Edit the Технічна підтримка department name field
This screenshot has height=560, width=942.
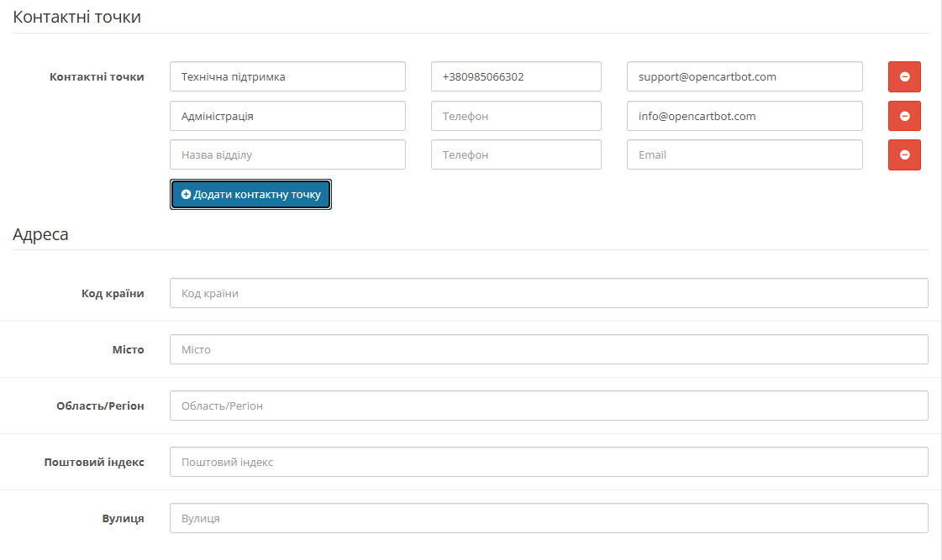point(287,76)
